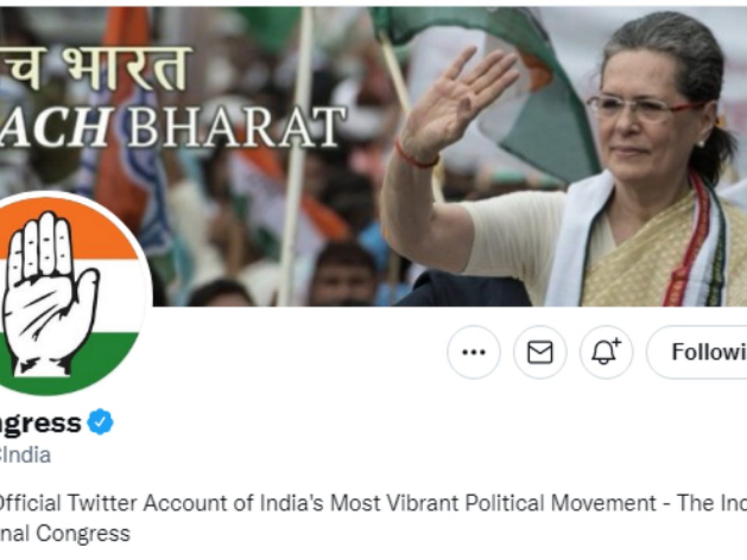Viewport: 747px width, 560px height.
Task: Click the blue verified checkmark badge
Action: (x=100, y=422)
